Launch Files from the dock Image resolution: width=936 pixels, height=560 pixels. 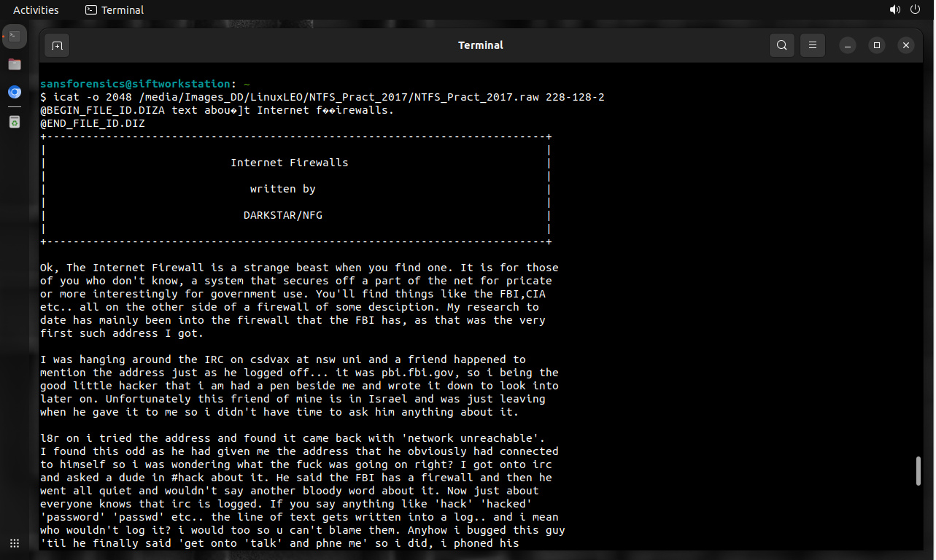pyautogui.click(x=15, y=64)
